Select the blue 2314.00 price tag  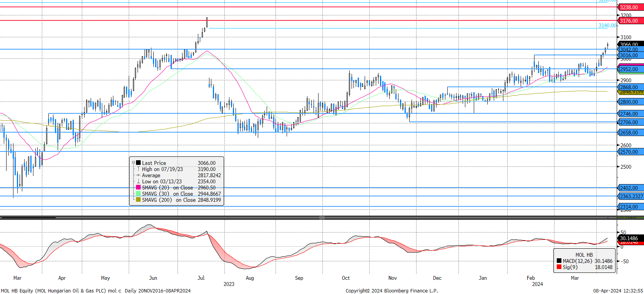(x=631, y=207)
